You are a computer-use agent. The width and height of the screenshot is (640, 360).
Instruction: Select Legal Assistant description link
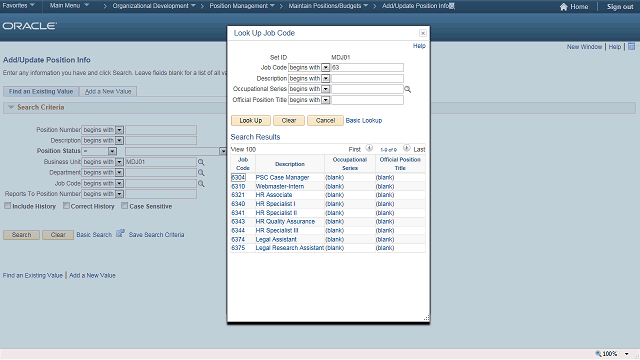[x=276, y=240]
